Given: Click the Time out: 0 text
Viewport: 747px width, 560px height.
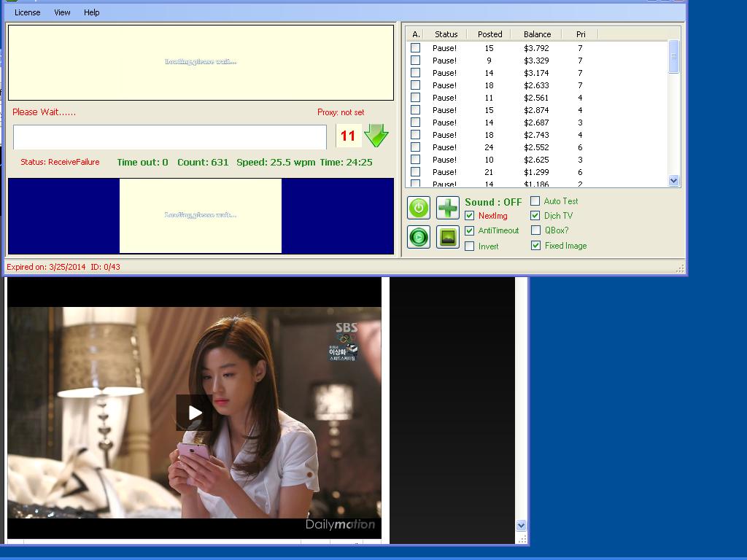Looking at the screenshot, I should click(x=142, y=163).
